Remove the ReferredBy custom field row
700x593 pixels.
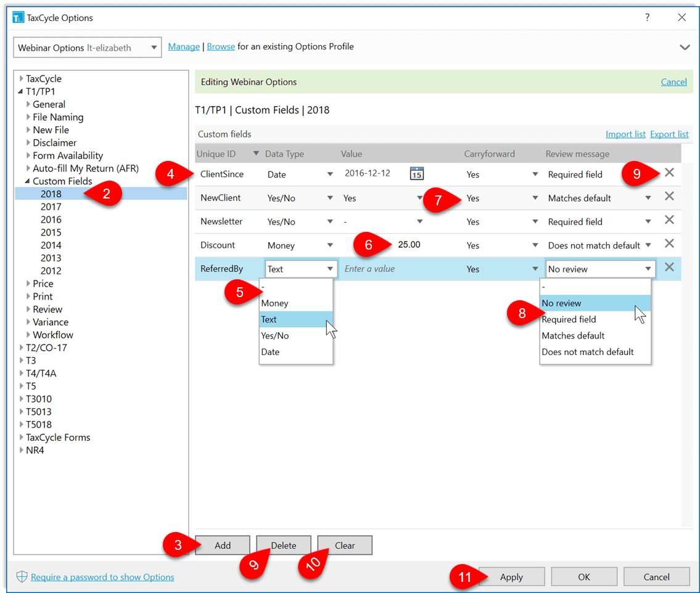(x=669, y=268)
